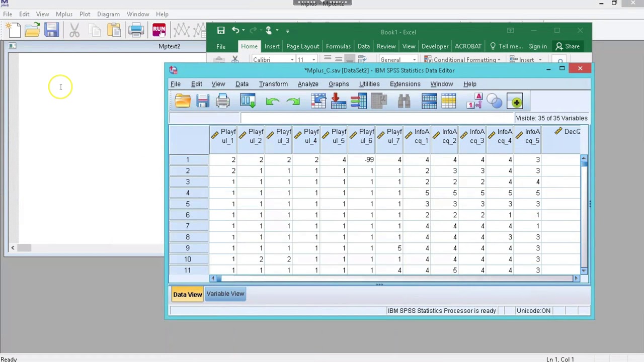Click Excel Share button
The height and width of the screenshot is (362, 644).
tap(568, 46)
